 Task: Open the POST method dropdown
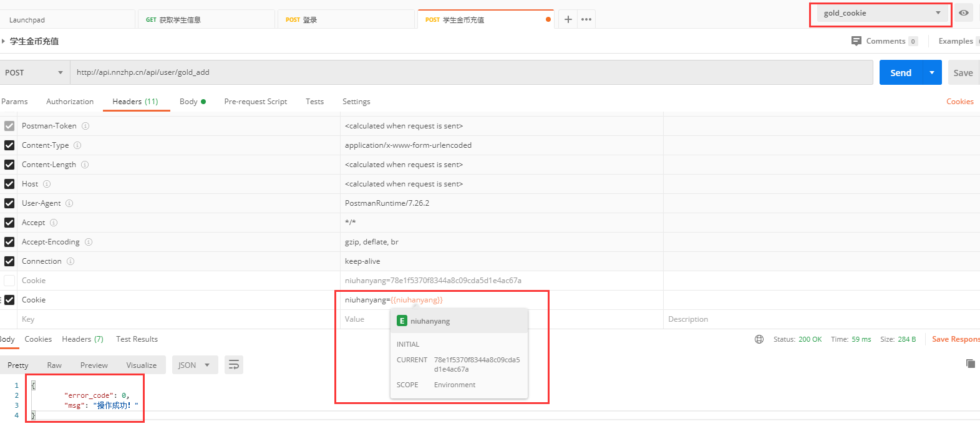pyautogui.click(x=34, y=73)
